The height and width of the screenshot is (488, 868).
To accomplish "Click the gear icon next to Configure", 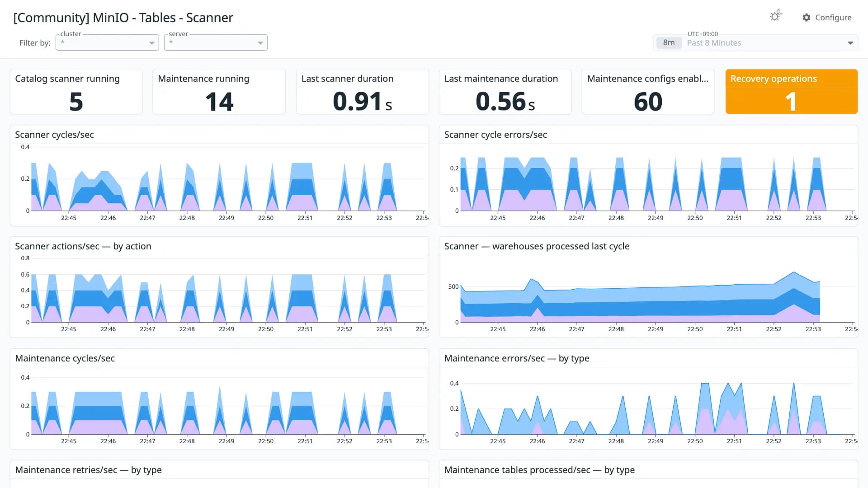I will 807,17.
